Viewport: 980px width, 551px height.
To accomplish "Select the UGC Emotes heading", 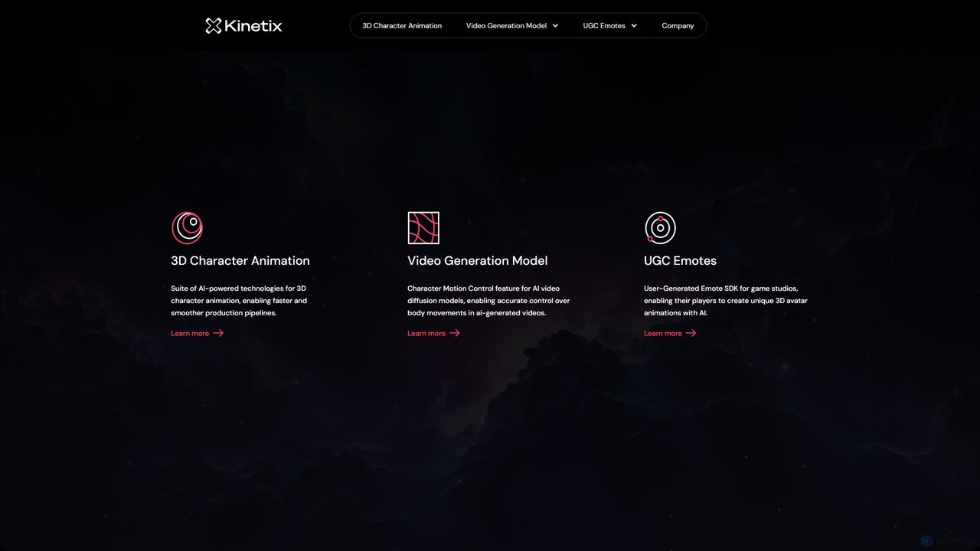I will [x=680, y=261].
